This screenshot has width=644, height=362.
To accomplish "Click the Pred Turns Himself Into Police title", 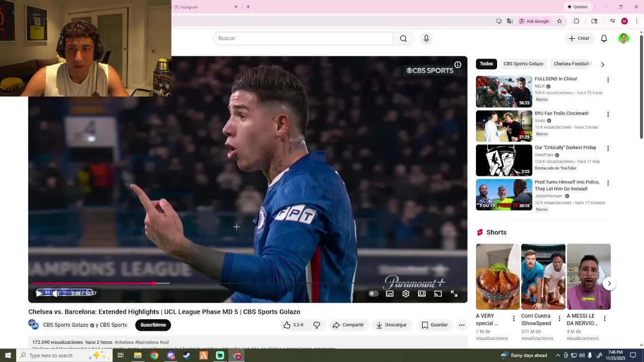I will coord(567,186).
